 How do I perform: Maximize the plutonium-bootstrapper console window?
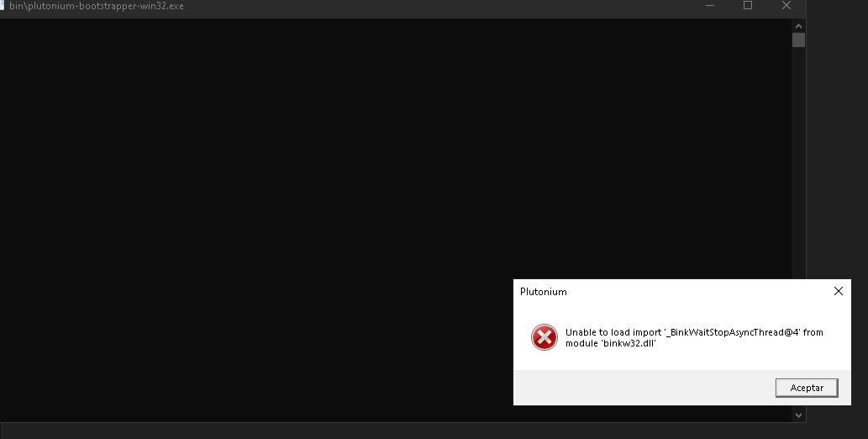pyautogui.click(x=748, y=6)
